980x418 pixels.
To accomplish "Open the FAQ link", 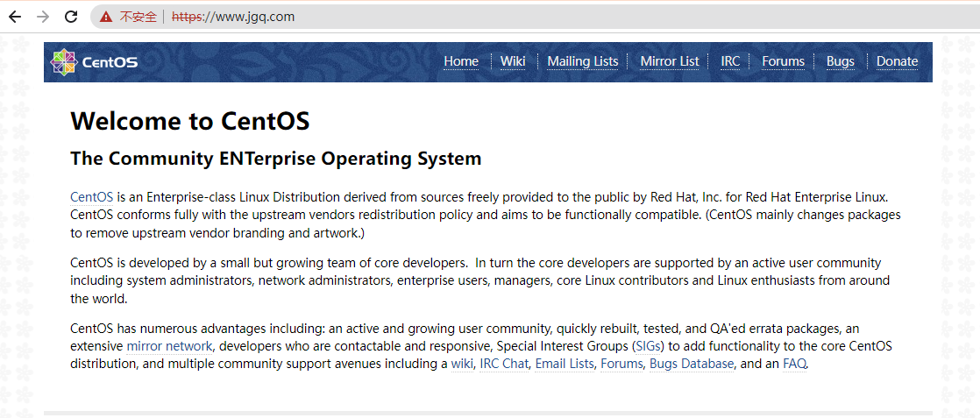I will [794, 364].
